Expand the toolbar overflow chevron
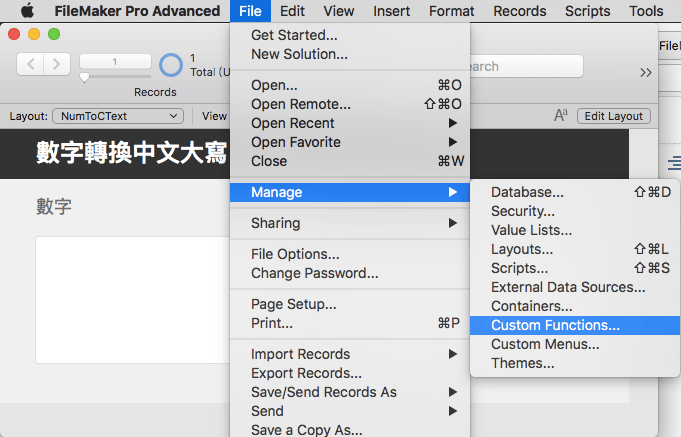Viewport: 681px width, 437px height. pyautogui.click(x=646, y=72)
